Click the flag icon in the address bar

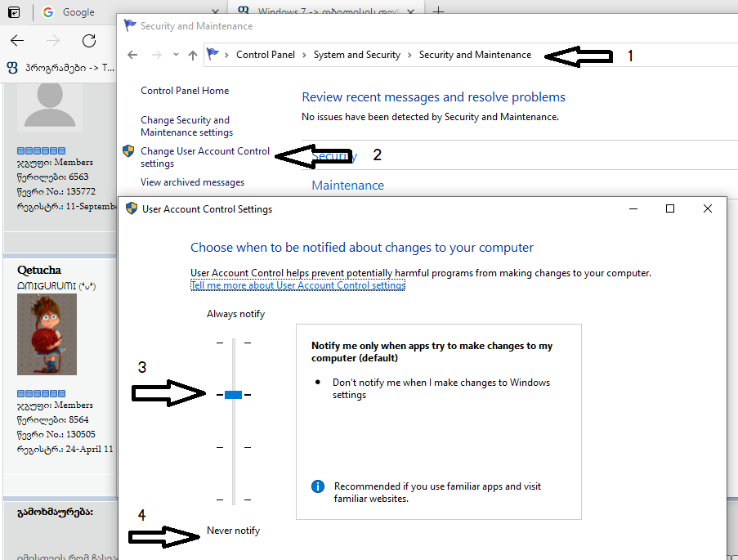[x=212, y=55]
